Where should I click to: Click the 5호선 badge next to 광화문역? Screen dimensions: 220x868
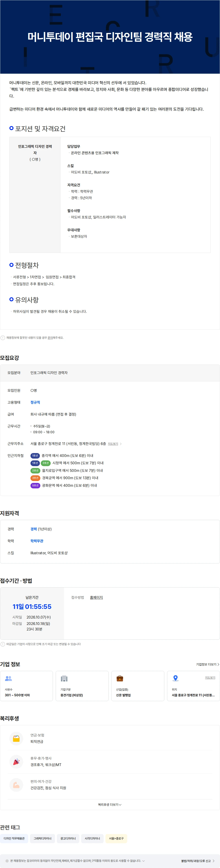pos(35,486)
